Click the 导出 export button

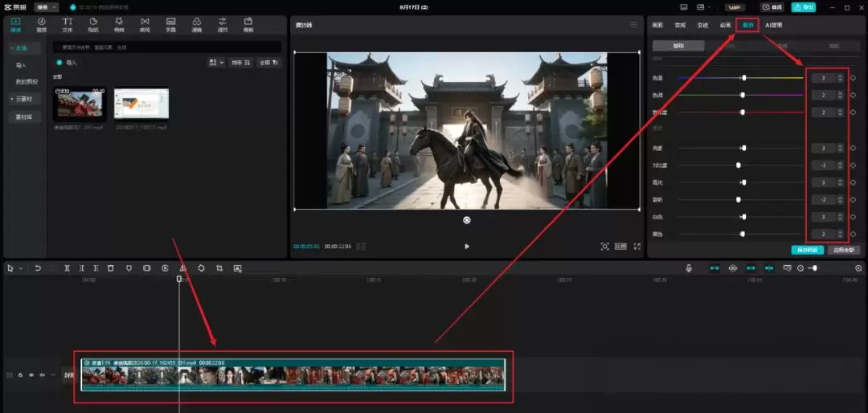point(804,7)
